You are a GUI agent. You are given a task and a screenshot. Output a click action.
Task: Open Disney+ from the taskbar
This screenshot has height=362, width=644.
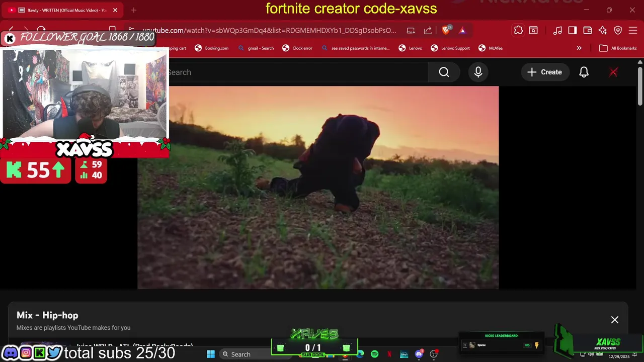pos(404,354)
